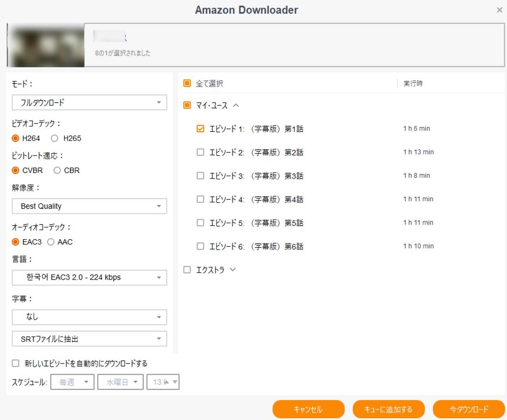Screen dimensions: 507x420
Task: Toggle the エクストラ checkbox
Action: pyautogui.click(x=187, y=270)
